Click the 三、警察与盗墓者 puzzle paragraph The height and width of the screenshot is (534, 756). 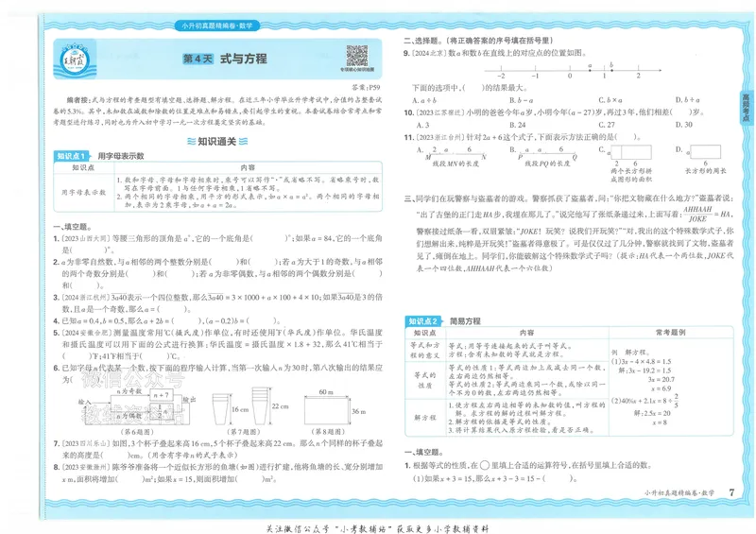(569, 233)
